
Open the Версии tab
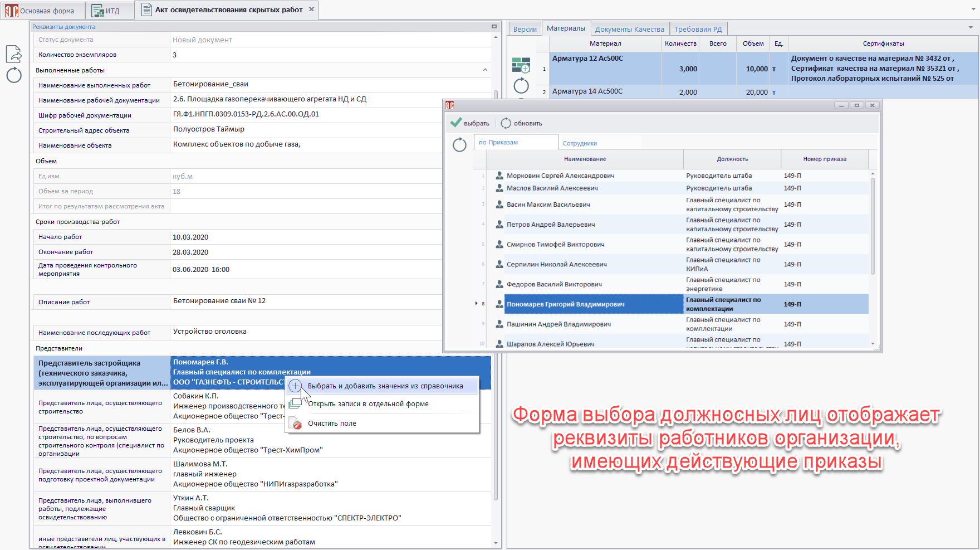click(525, 29)
